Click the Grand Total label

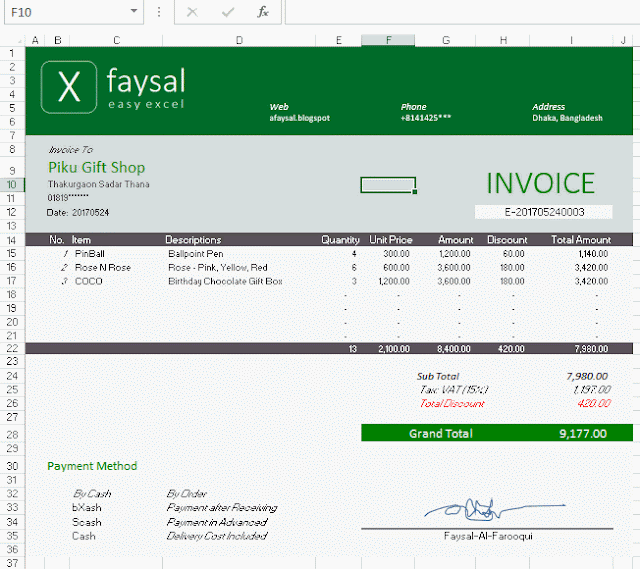(x=441, y=433)
